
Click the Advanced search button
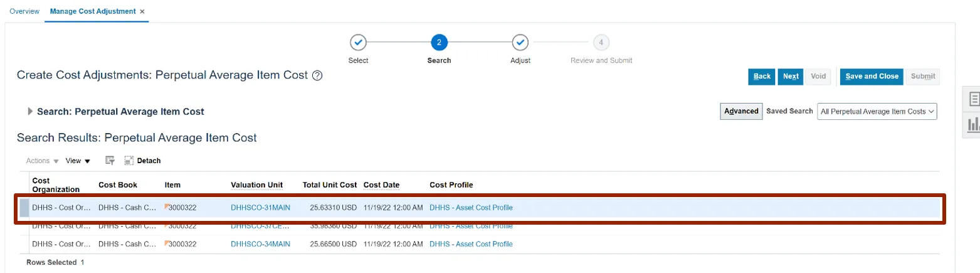(741, 112)
